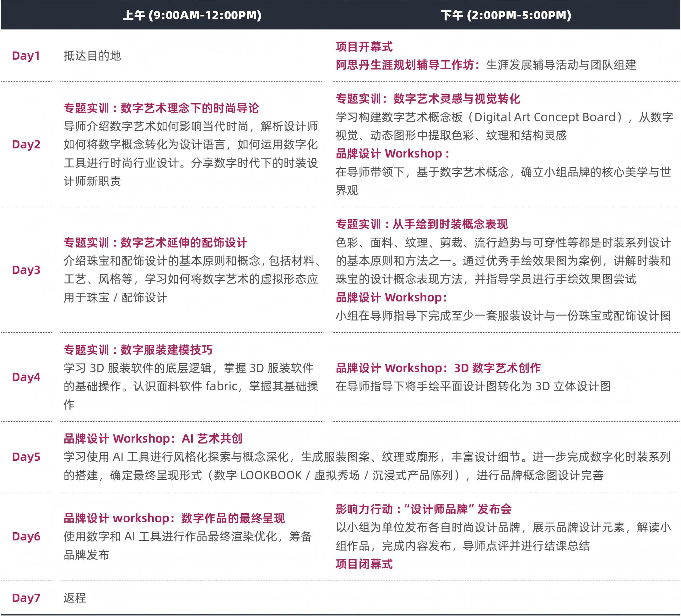Click “设计师品牌”发布会 heading
This screenshot has height=616, width=681.
(x=457, y=509)
